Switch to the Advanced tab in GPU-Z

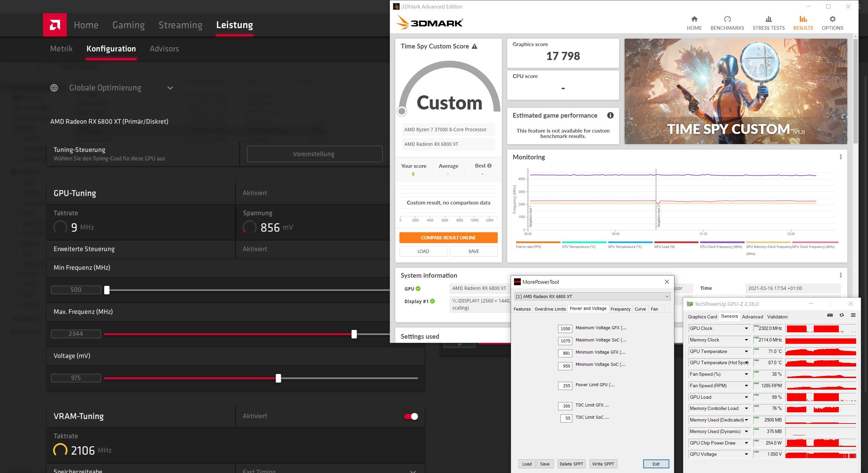752,317
